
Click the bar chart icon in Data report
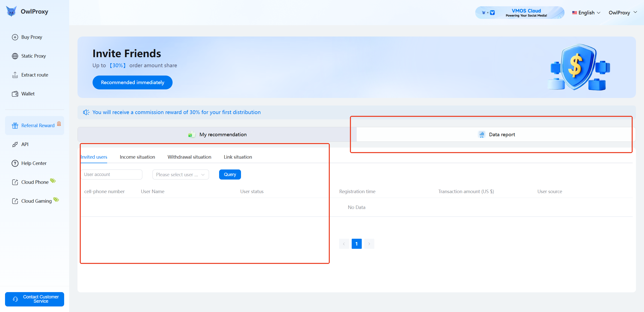point(482,134)
